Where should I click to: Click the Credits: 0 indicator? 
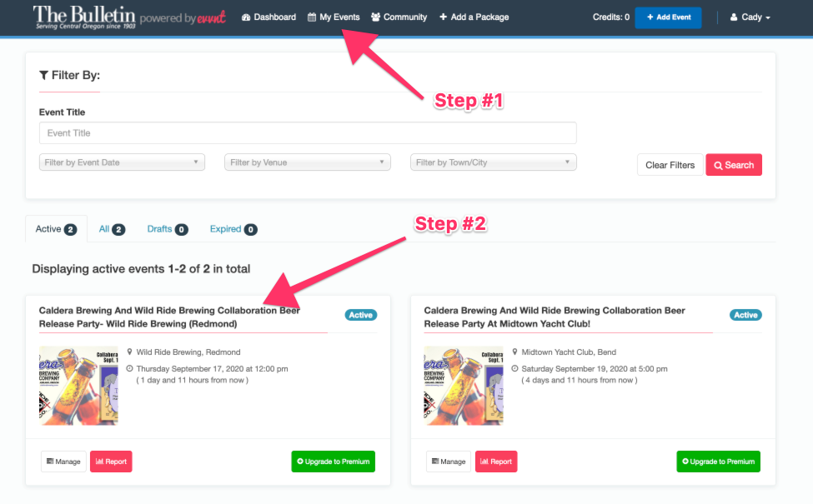(610, 17)
